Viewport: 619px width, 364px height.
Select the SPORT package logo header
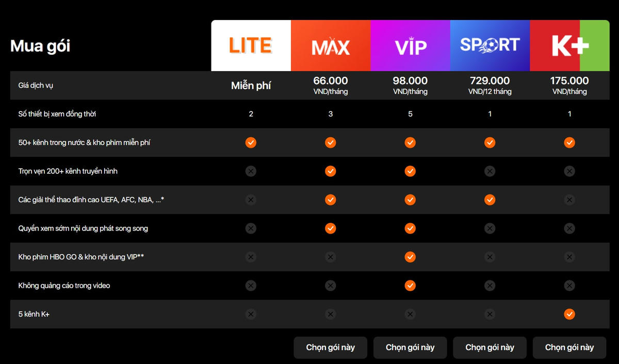[x=490, y=45]
